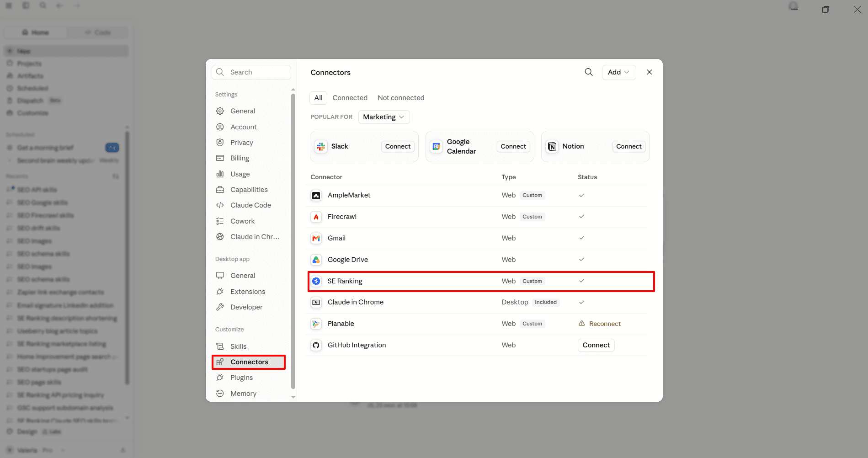This screenshot has height=458, width=868.
Task: Click the Usage bar chart icon
Action: [220, 174]
